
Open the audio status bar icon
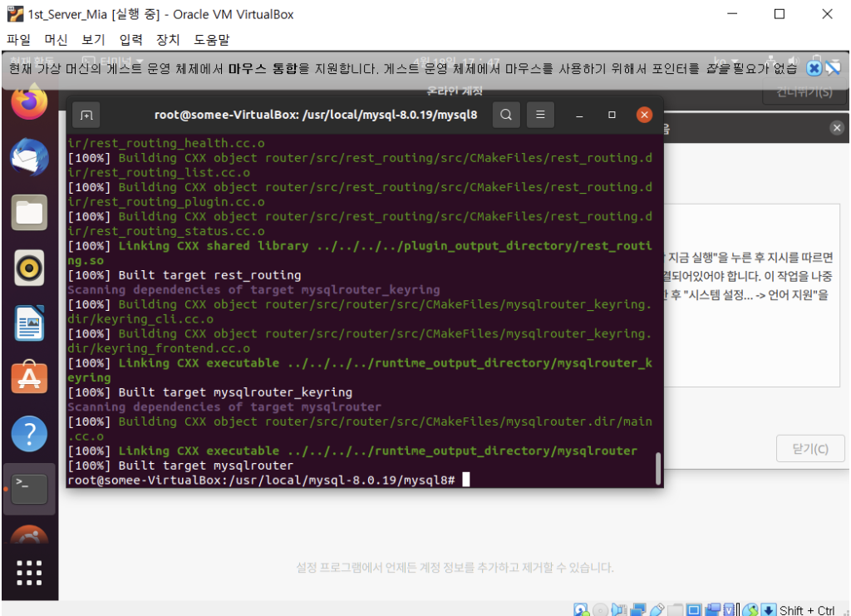618,610
